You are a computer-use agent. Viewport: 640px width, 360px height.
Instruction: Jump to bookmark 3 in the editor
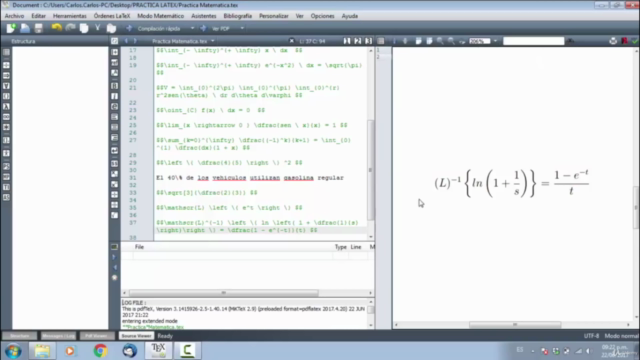(369, 41)
